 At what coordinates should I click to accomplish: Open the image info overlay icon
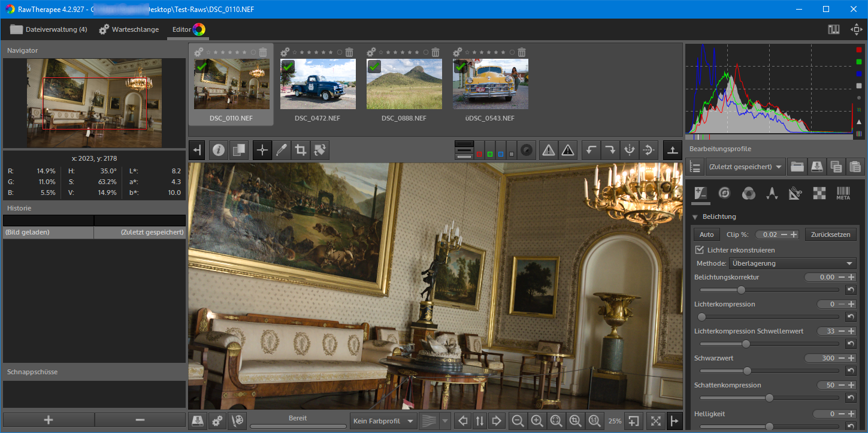click(219, 151)
